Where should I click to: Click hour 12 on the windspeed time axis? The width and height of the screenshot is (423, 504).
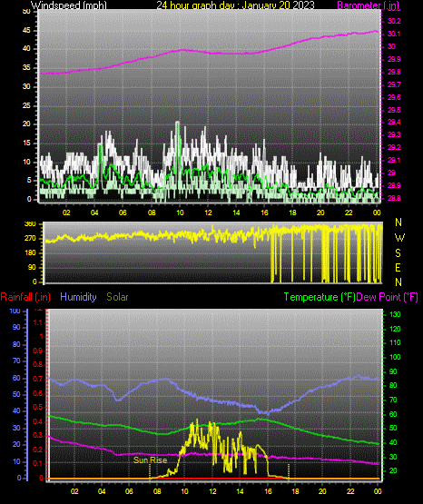click(208, 212)
